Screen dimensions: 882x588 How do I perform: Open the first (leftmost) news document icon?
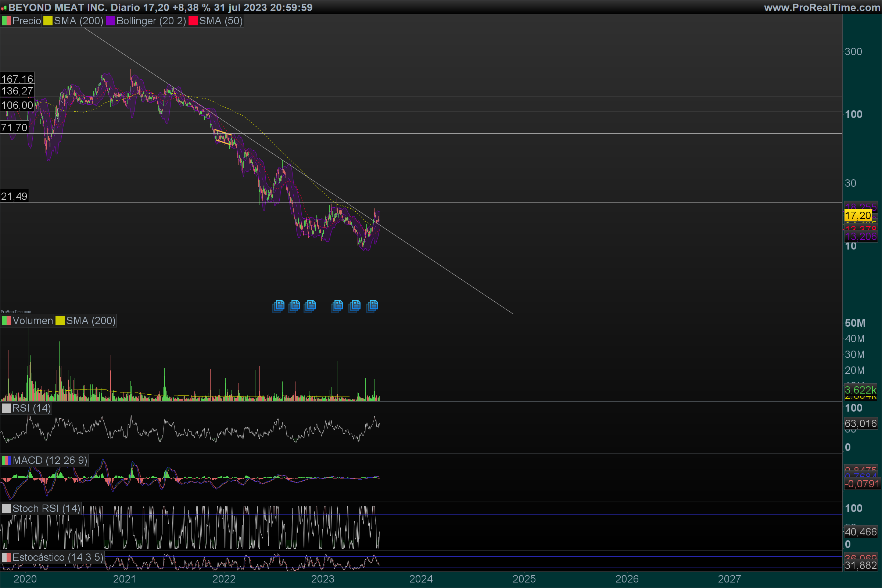tap(279, 306)
